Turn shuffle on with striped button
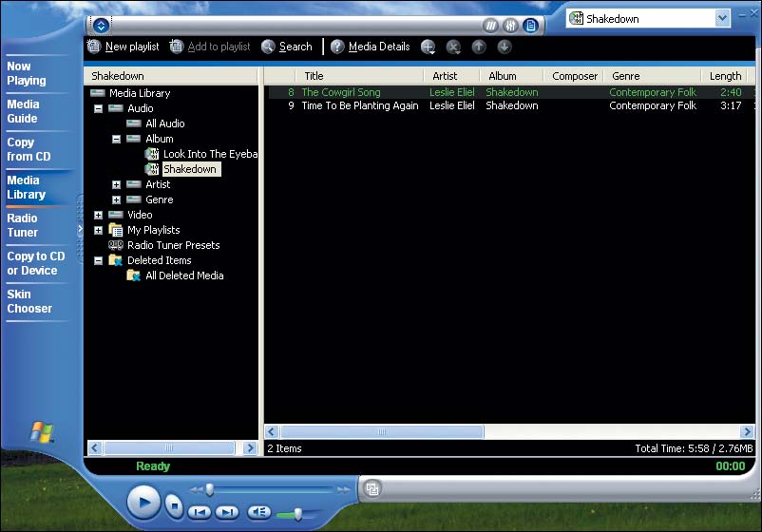Image resolution: width=762 pixels, height=532 pixels. (x=491, y=26)
